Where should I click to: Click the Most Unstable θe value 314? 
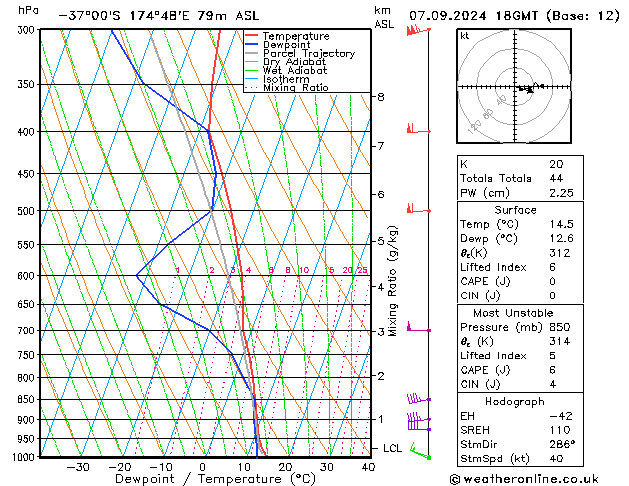click(x=560, y=341)
